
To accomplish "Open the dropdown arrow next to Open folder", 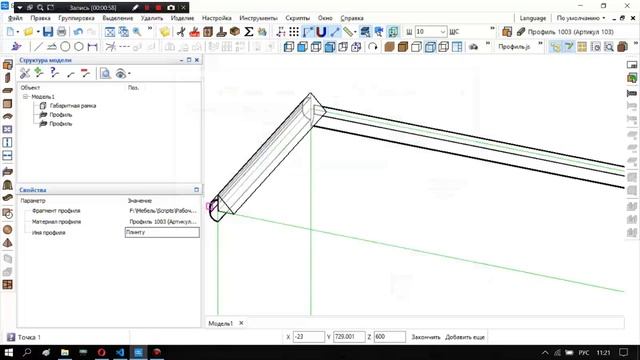I will (x=38, y=32).
